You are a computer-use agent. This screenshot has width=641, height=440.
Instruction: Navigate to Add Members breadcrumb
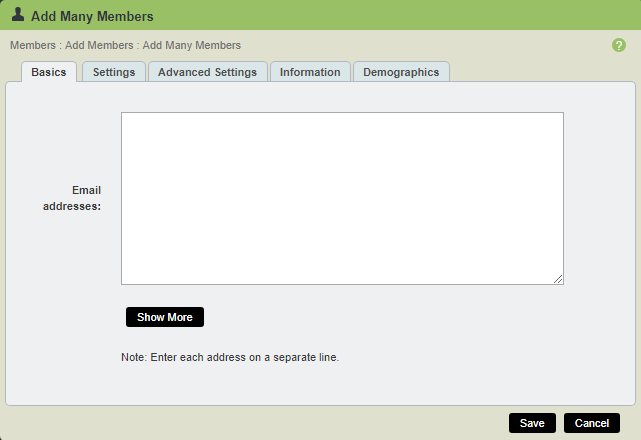point(100,45)
